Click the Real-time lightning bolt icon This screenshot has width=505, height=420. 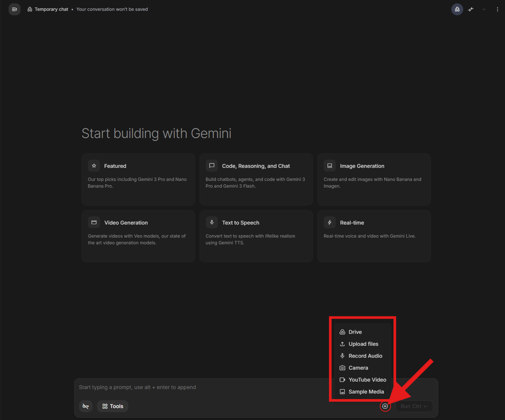point(330,222)
